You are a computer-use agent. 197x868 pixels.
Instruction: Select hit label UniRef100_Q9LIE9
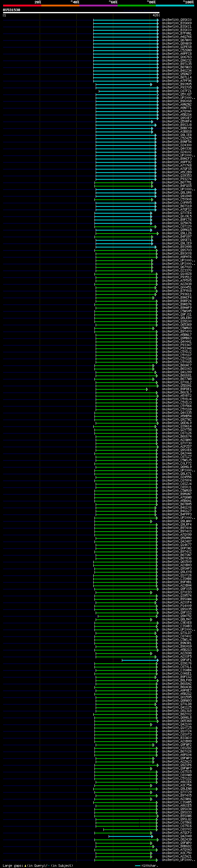[176, 243]
